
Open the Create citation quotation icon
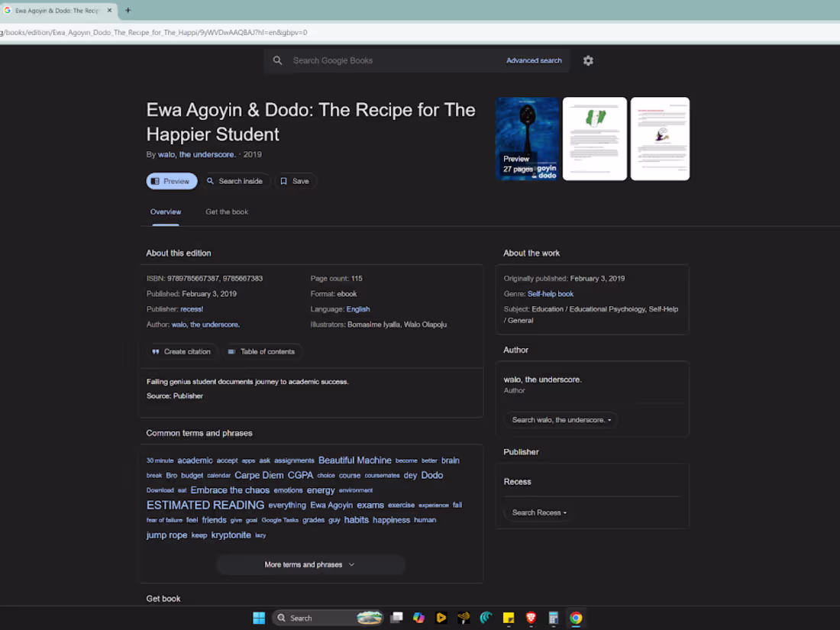155,351
